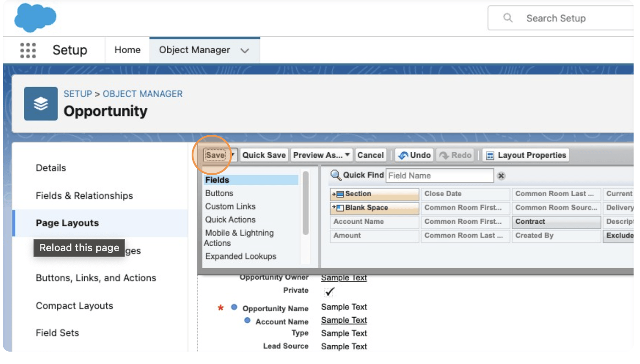Click the Quick Find magnifier icon

point(336,175)
